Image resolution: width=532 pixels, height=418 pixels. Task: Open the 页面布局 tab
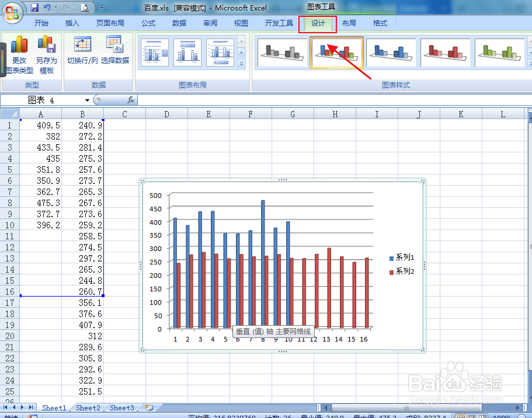click(x=110, y=23)
